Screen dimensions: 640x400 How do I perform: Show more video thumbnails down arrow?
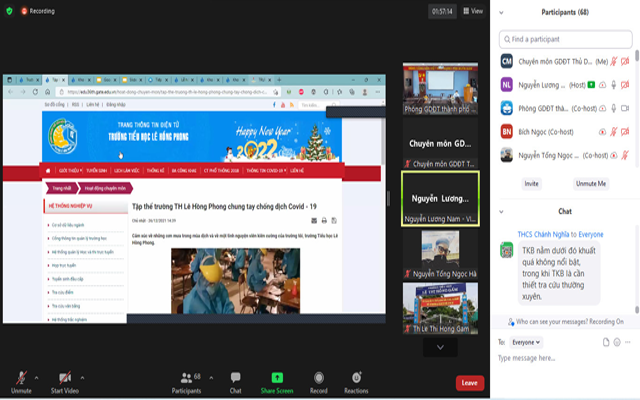440,348
